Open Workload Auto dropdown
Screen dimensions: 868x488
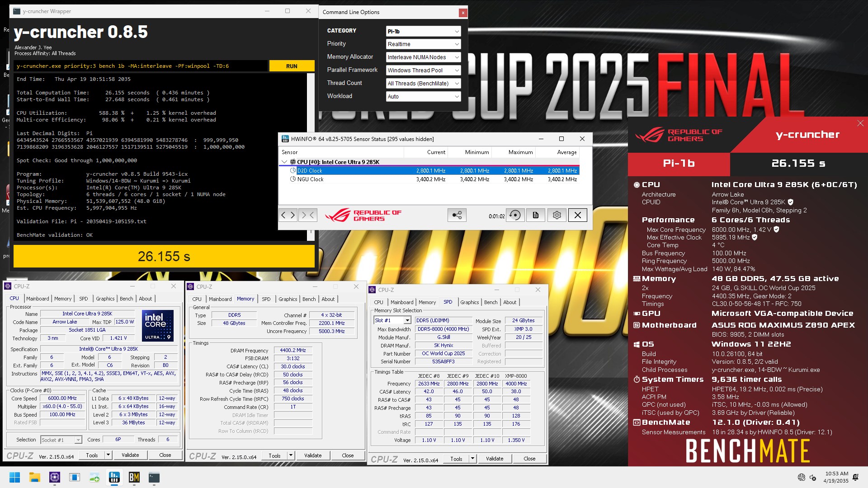(x=424, y=97)
